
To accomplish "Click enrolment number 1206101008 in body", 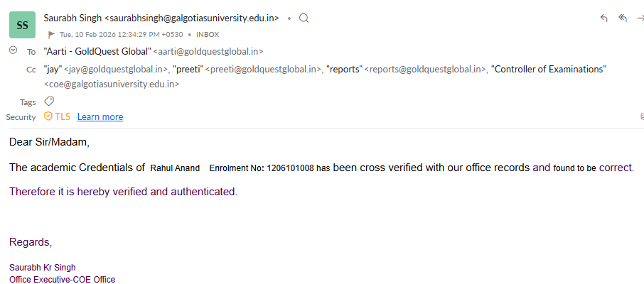I will click(290, 168).
